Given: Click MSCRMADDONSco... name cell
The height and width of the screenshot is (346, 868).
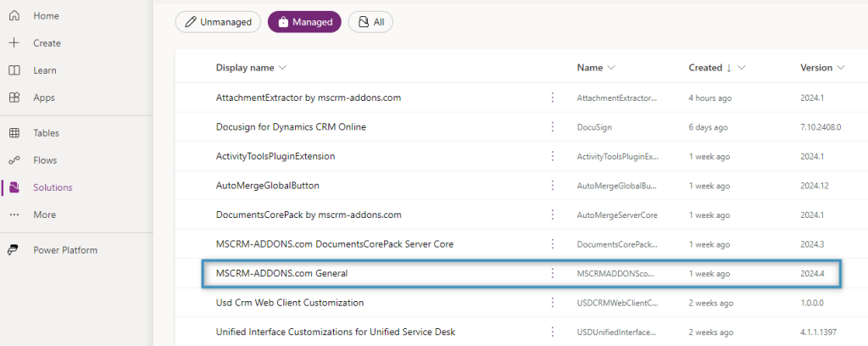Looking at the screenshot, I should coord(615,274).
